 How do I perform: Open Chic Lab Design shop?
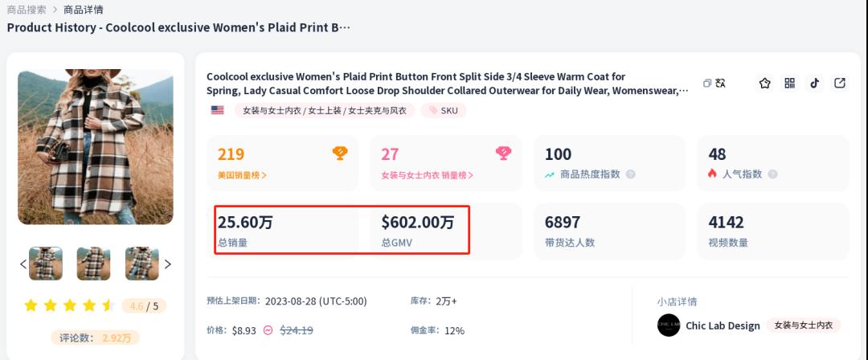pos(722,325)
